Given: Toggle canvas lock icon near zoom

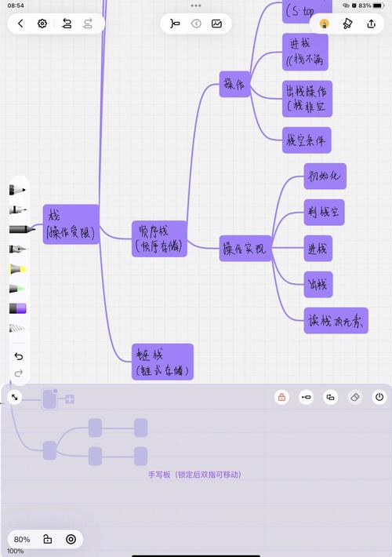Looking at the screenshot, I should (x=47, y=539).
